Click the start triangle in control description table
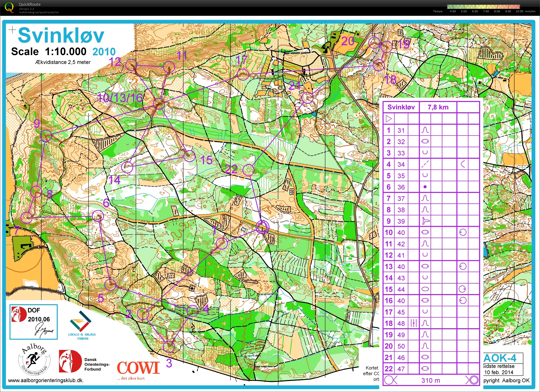 coord(389,119)
